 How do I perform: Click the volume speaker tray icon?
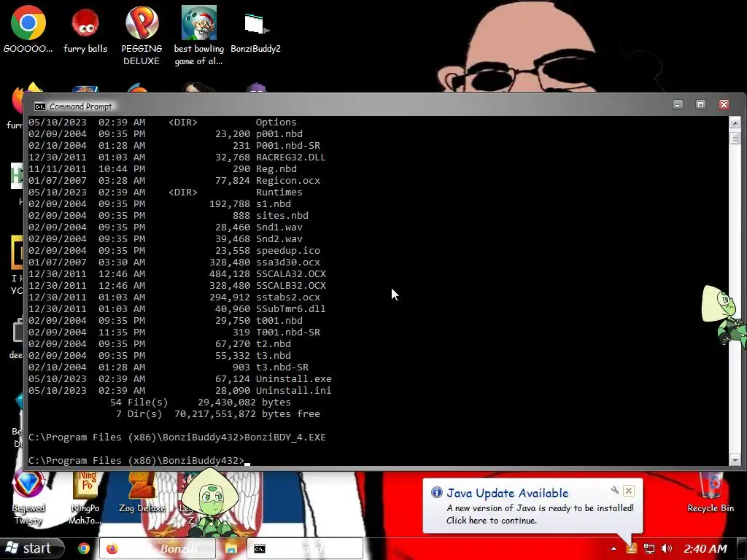(667, 548)
